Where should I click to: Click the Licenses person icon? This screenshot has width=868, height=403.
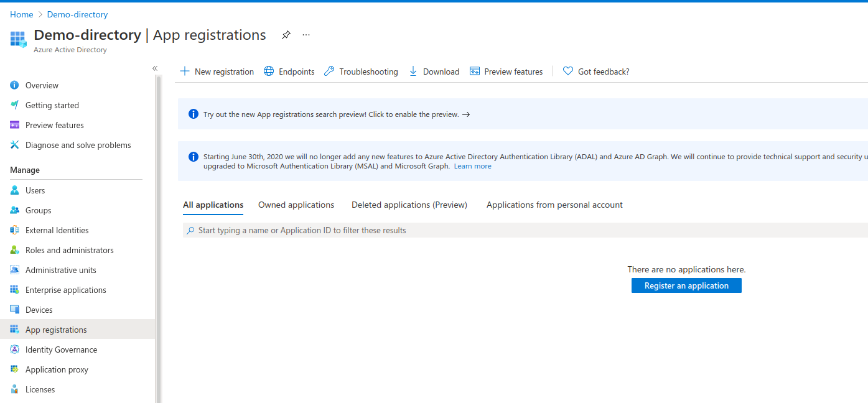coord(14,389)
